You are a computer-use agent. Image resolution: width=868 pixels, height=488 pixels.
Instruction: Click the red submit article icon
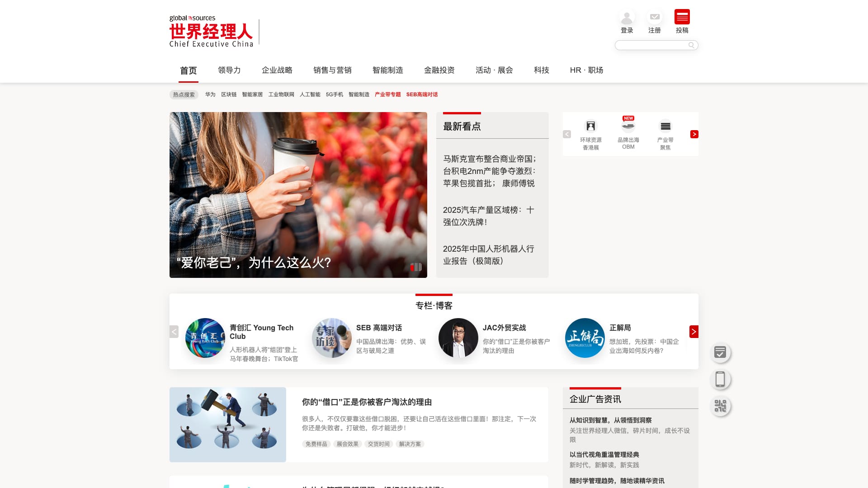682,17
